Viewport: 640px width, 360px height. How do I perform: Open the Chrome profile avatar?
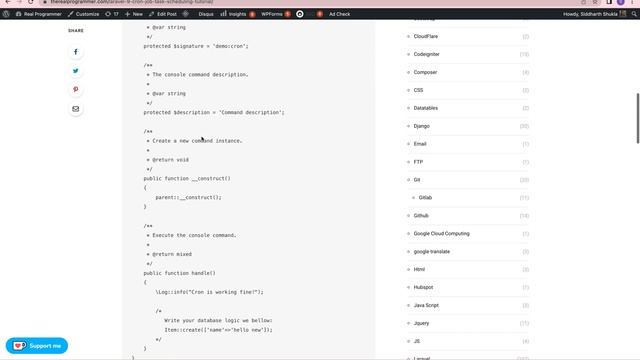(x=620, y=2)
